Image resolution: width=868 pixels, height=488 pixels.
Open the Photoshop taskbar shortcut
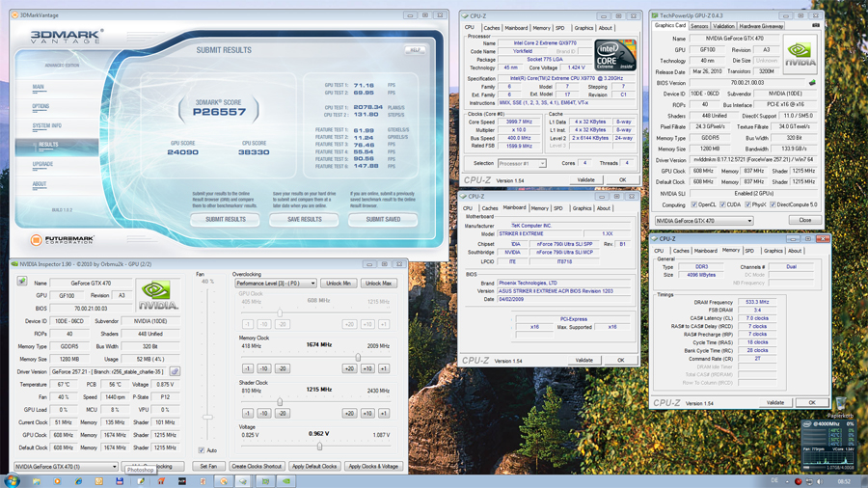[x=141, y=481]
